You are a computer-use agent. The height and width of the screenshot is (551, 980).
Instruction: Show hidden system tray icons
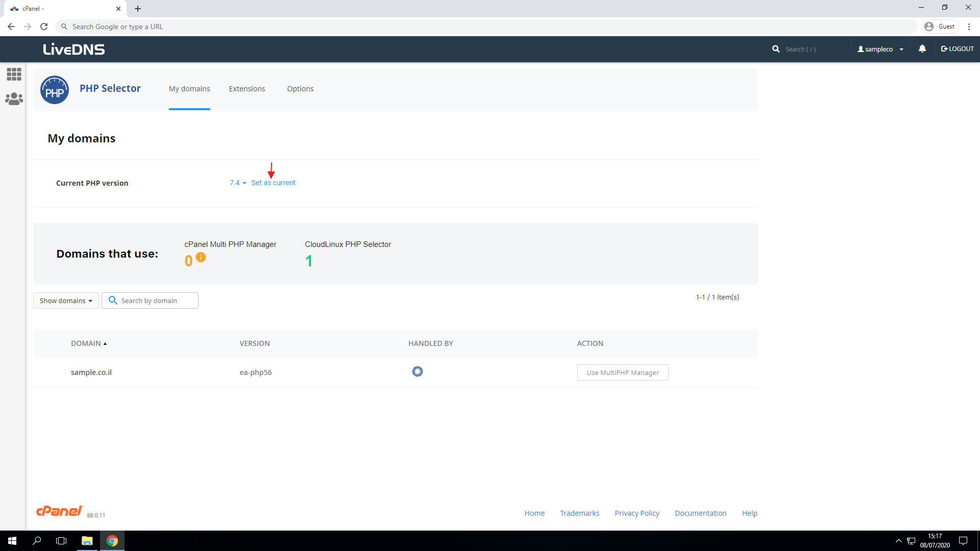[899, 541]
